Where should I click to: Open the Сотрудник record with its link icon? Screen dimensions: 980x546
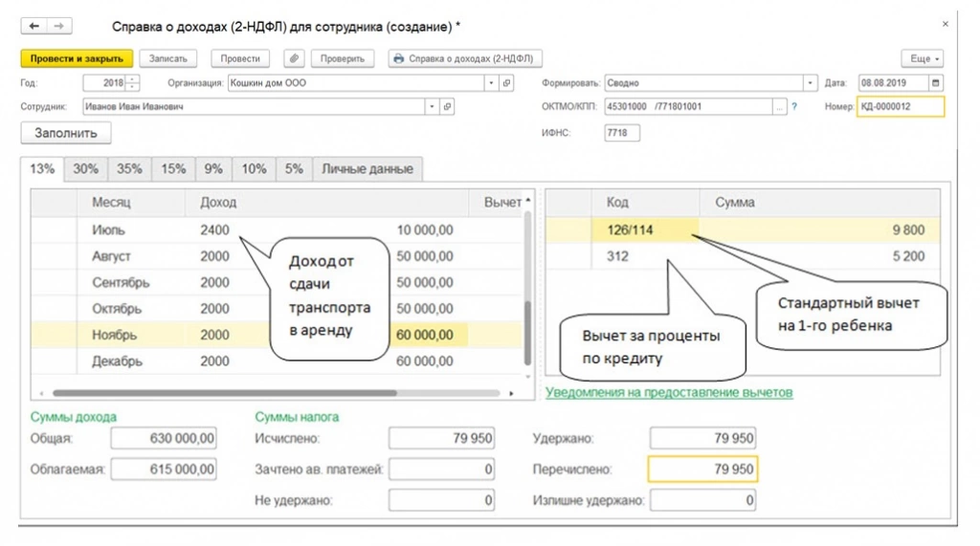point(447,107)
